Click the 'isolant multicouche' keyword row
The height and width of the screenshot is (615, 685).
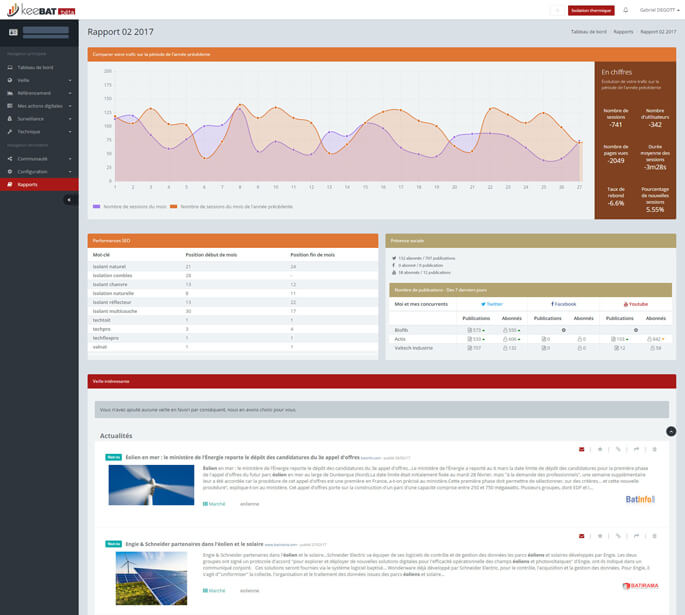pos(233,311)
